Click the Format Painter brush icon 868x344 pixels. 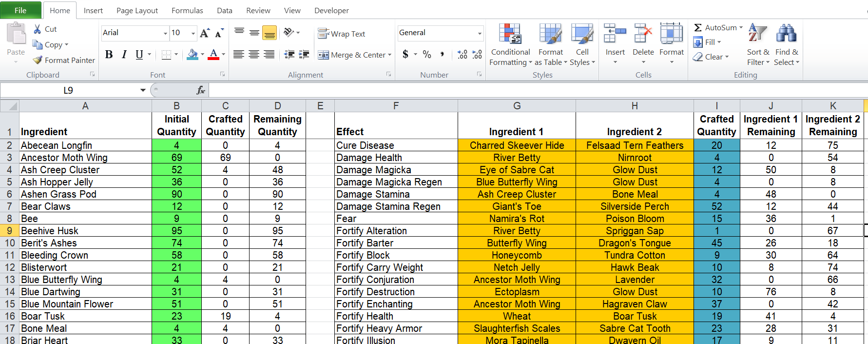coord(38,60)
